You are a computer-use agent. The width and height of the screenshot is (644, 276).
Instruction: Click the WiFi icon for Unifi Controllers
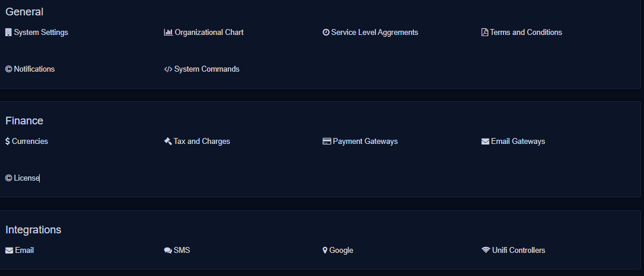tap(486, 251)
